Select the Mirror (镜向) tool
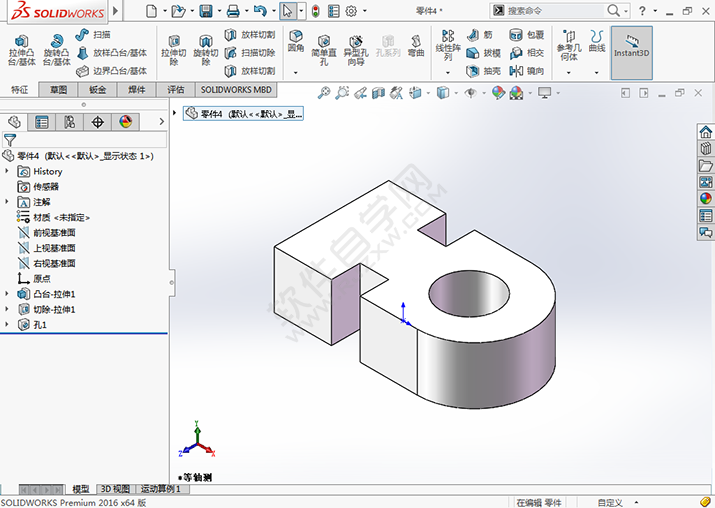The height and width of the screenshot is (508, 715). pyautogui.click(x=527, y=71)
